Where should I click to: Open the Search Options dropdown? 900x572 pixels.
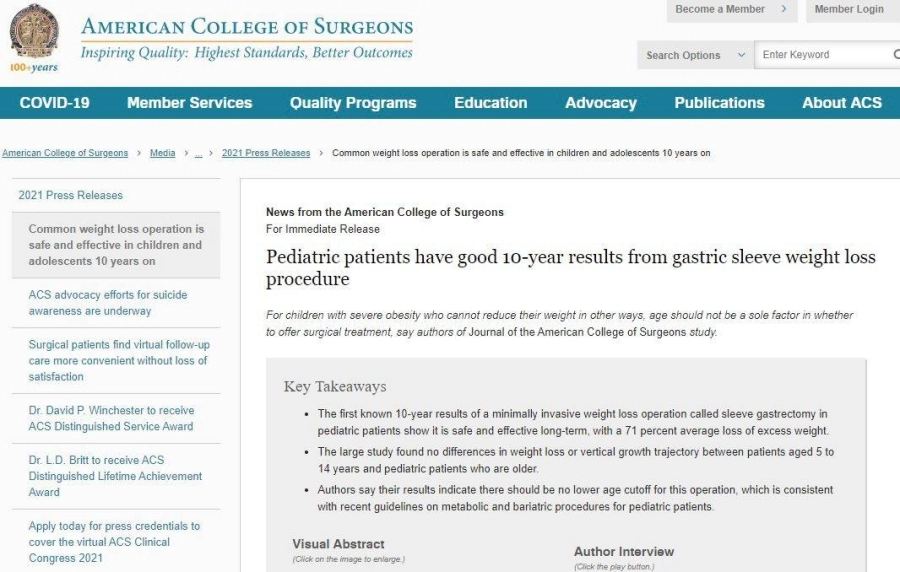[695, 55]
